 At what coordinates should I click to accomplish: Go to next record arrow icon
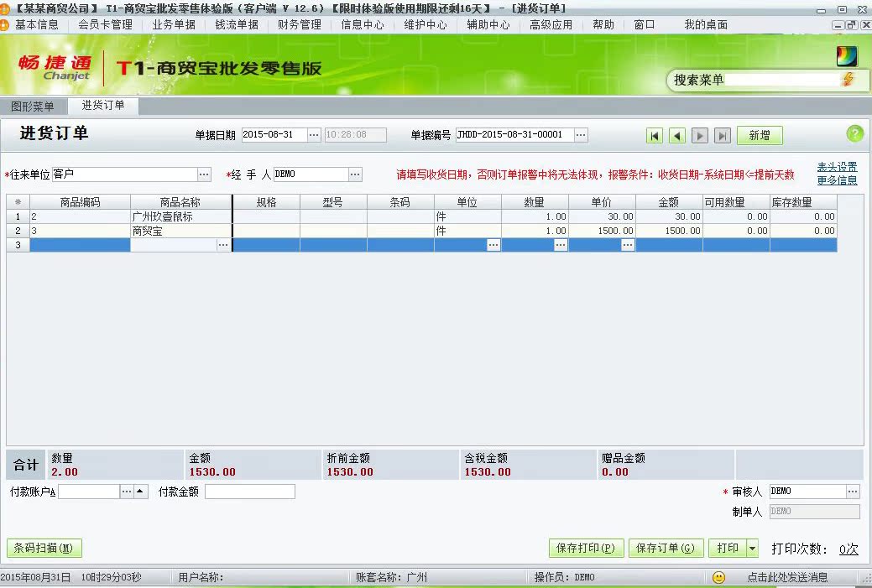pyautogui.click(x=700, y=136)
